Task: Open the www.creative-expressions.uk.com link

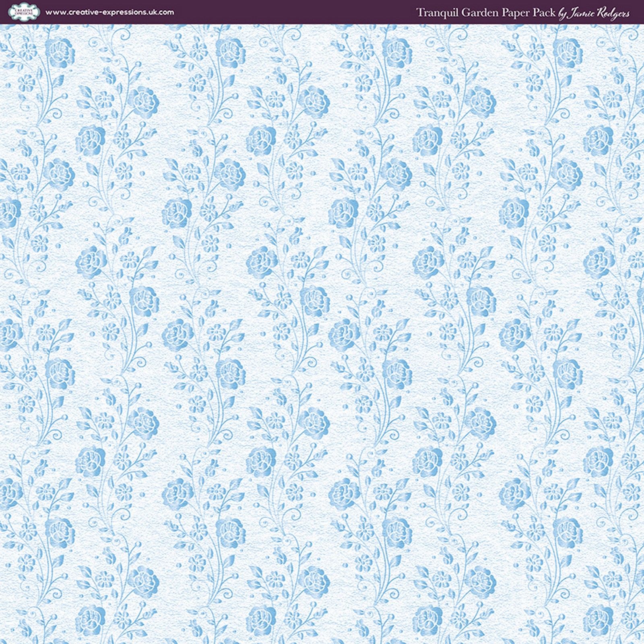Action: 109,12
